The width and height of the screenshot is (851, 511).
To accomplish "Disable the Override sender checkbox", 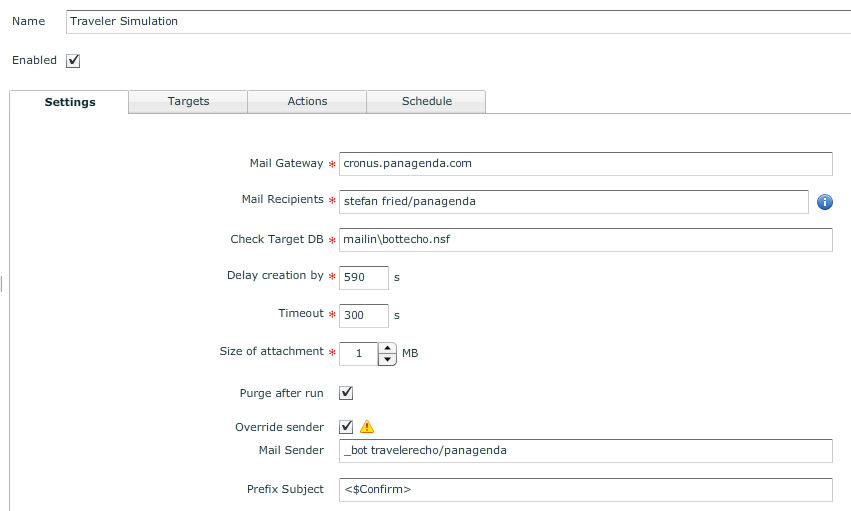I will (x=347, y=427).
